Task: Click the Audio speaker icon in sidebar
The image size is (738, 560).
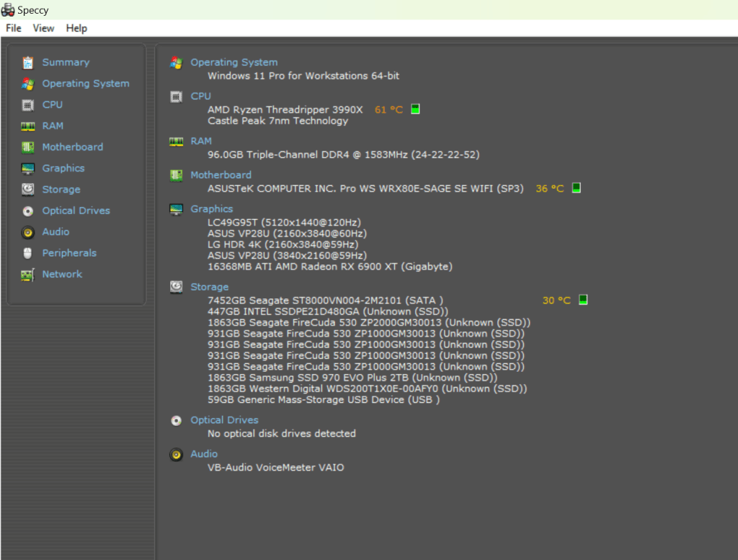Action: click(x=28, y=233)
